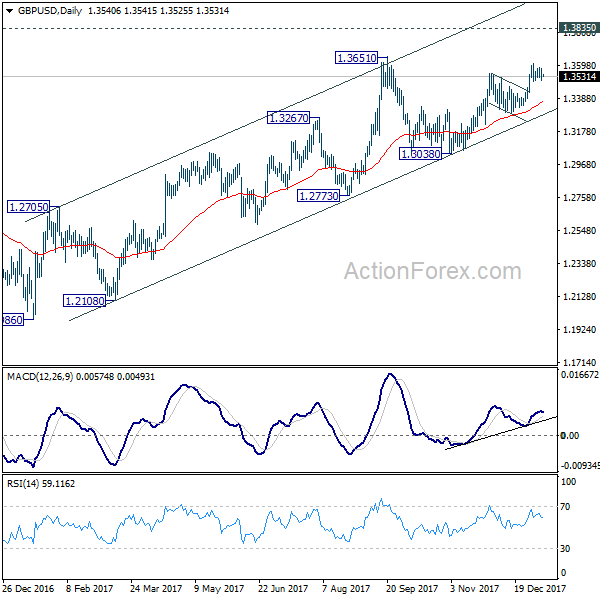The image size is (600, 600).
Task: Click the RSI scale value 70
Action: click(x=565, y=507)
